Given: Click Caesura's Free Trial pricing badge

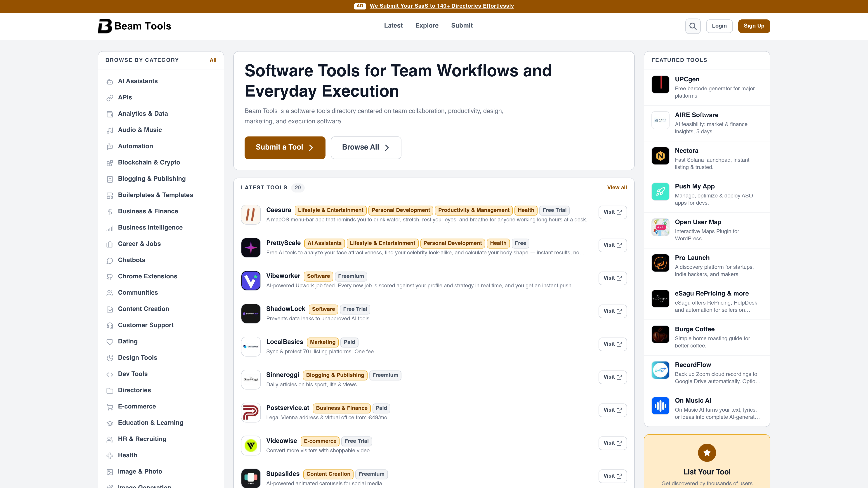Looking at the screenshot, I should (554, 210).
